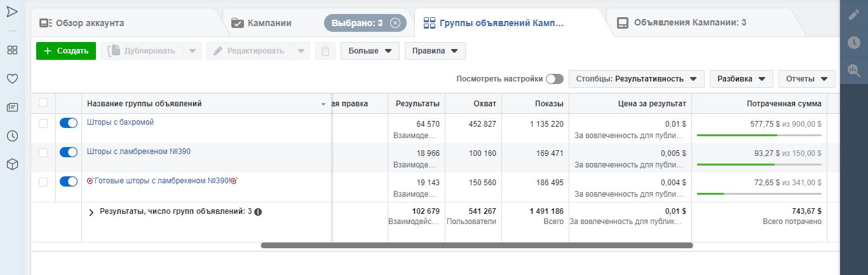
Task: Open the news feed icon in left sidebar
Action: [x=12, y=107]
